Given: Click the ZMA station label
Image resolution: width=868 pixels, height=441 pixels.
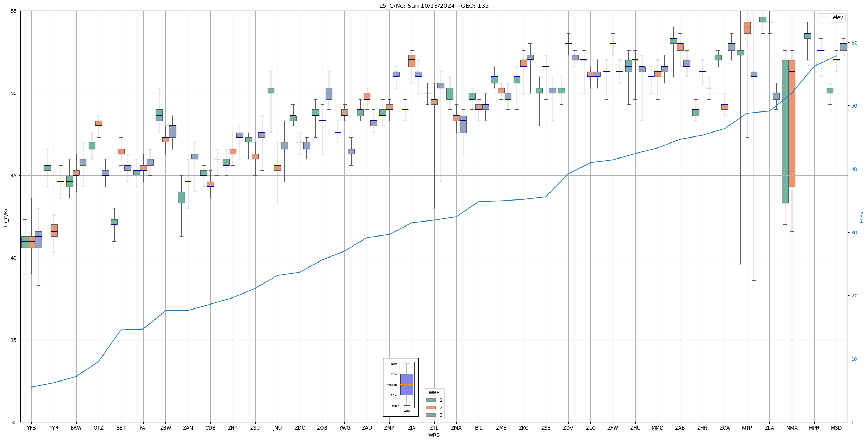Looking at the screenshot, I should 456,428.
